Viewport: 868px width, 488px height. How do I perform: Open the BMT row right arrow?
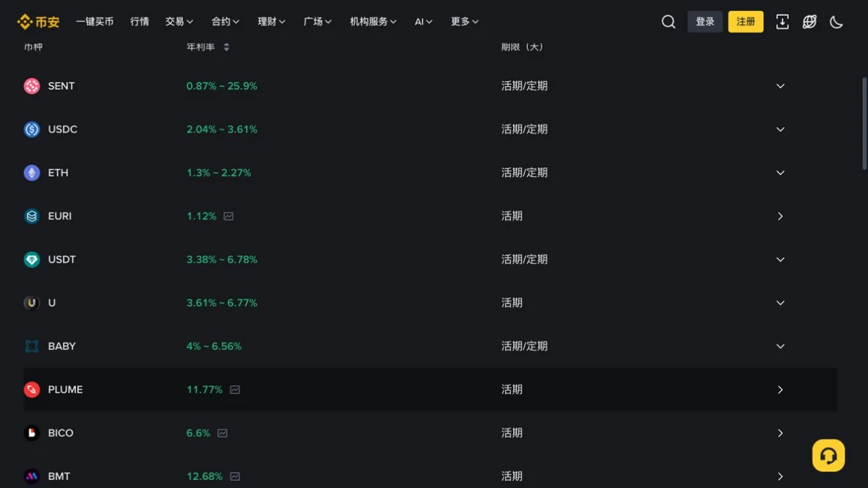coord(780,476)
